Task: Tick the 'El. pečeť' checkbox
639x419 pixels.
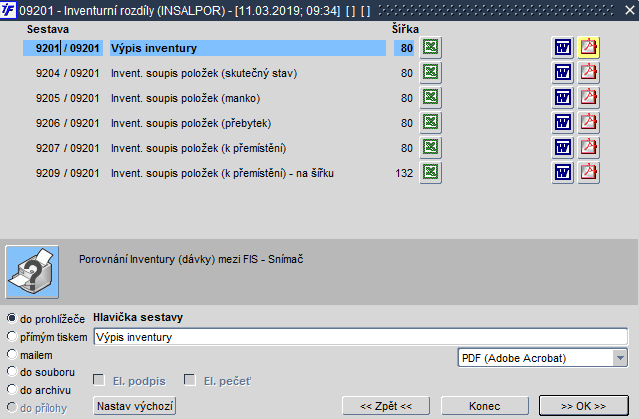Action: [189, 380]
